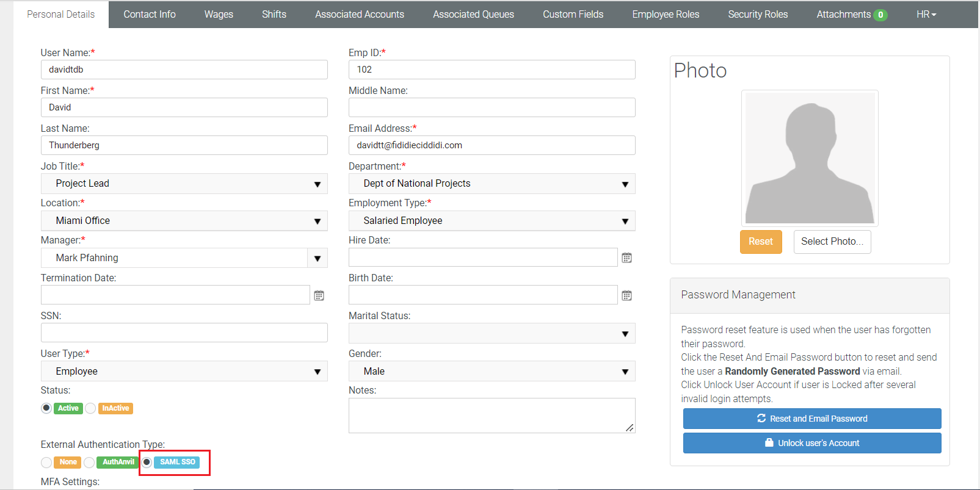Screen dimensions: 980x490
Task: Open the Gender dropdown
Action: click(x=492, y=371)
